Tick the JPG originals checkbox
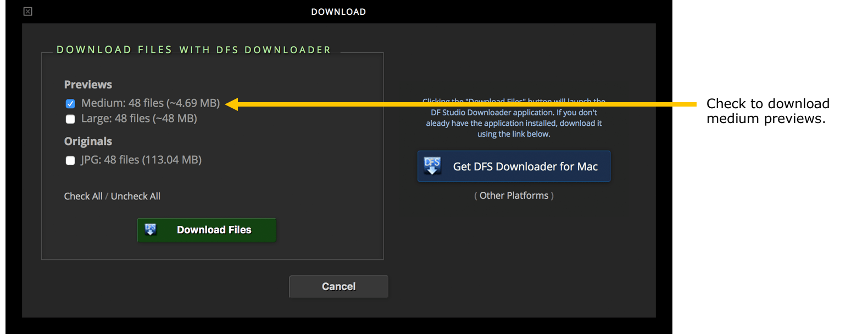This screenshot has height=334, width=868. pyautogui.click(x=70, y=160)
